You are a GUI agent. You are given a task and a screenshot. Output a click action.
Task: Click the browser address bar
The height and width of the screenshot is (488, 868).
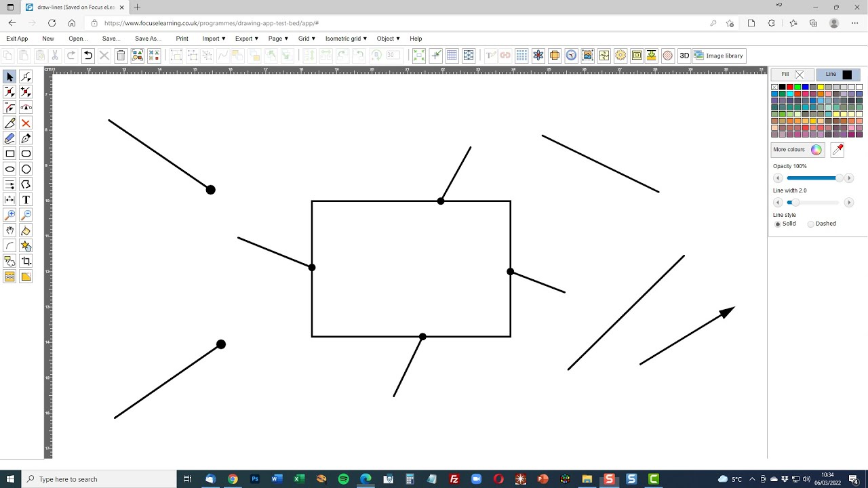(x=400, y=23)
